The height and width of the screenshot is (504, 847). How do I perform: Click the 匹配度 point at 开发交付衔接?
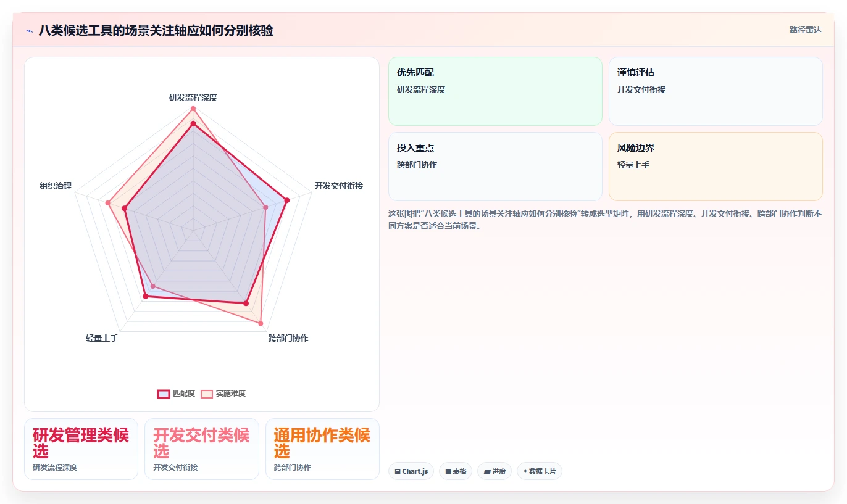coord(286,200)
